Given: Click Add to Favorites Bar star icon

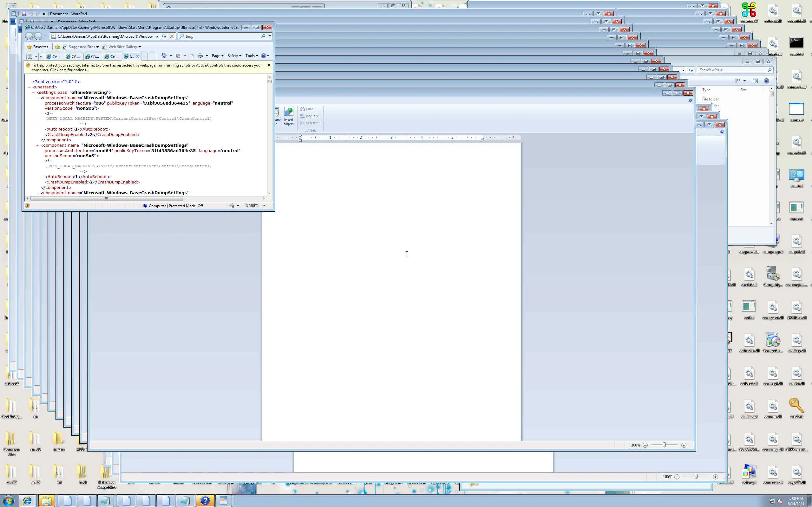Looking at the screenshot, I should click(57, 47).
